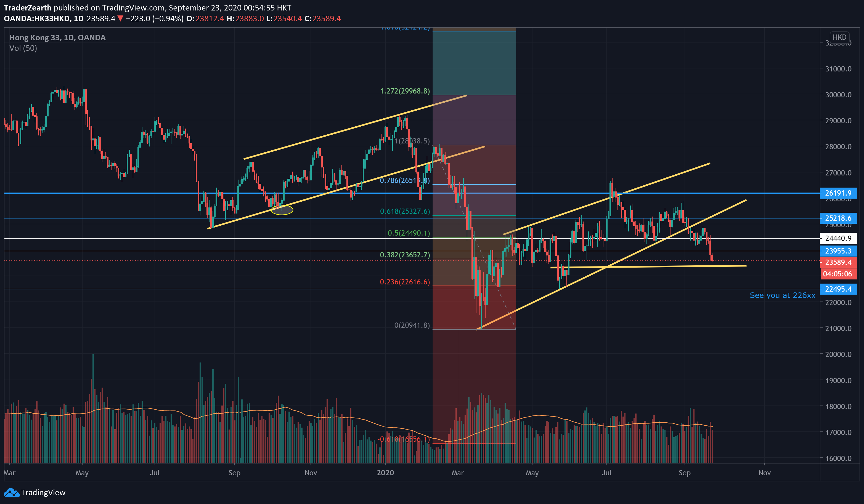Click the 19000.0 price axis tick
864x504 pixels.
click(838, 381)
